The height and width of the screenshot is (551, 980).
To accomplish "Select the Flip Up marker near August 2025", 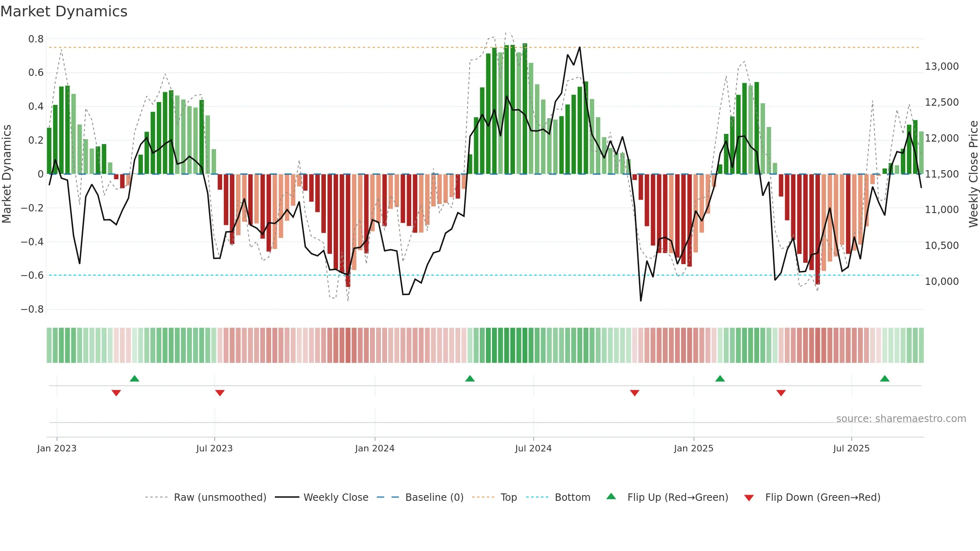I will 885,378.
